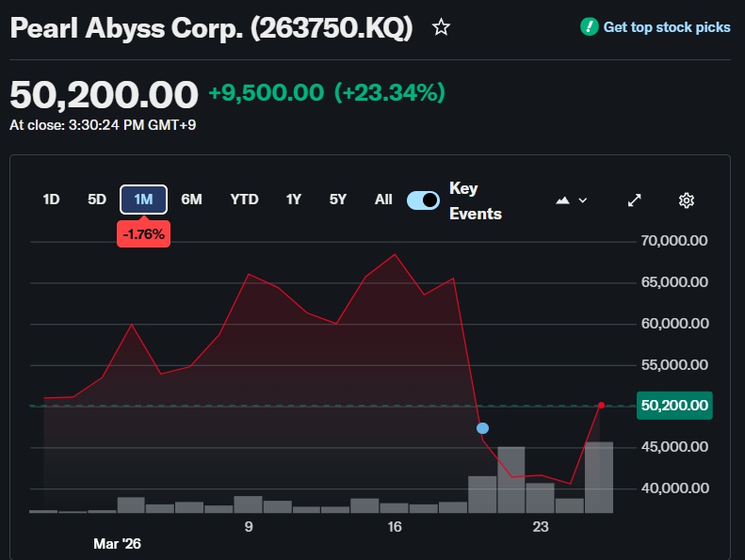Click the red latest price point marker
This screenshot has height=560, width=745.
point(601,405)
